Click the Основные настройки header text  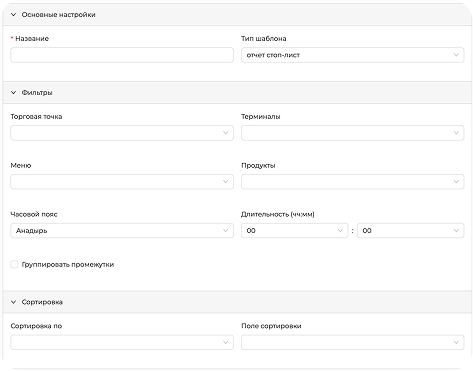[x=59, y=15]
